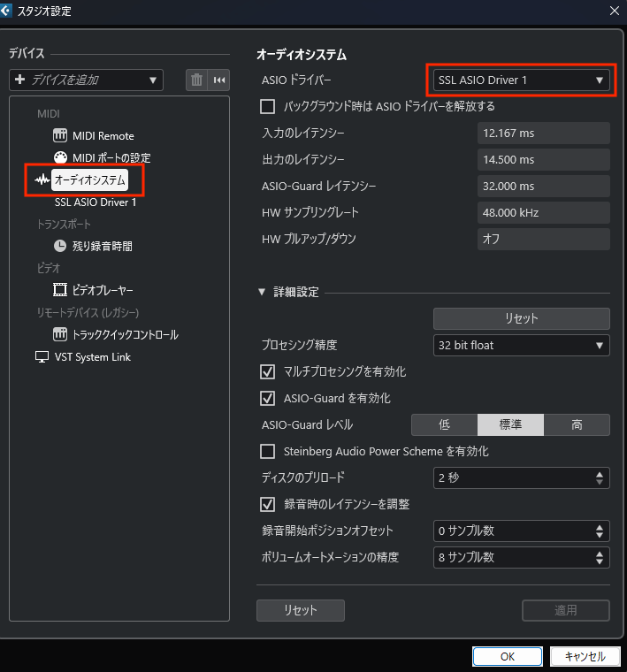Viewport: 627px width, 672px height.
Task: Select the remaining record time clock item
Action: 102,247
